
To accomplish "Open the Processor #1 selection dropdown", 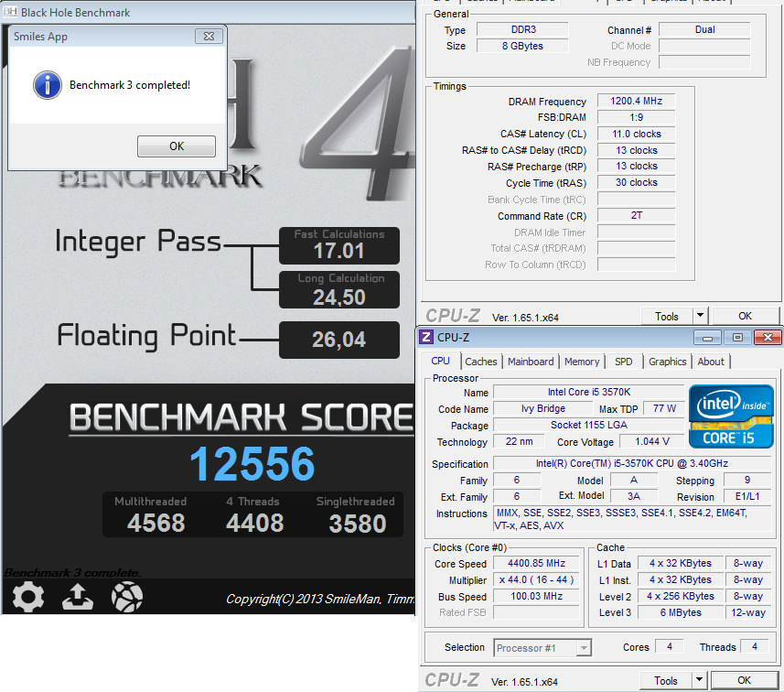I will pyautogui.click(x=542, y=648).
